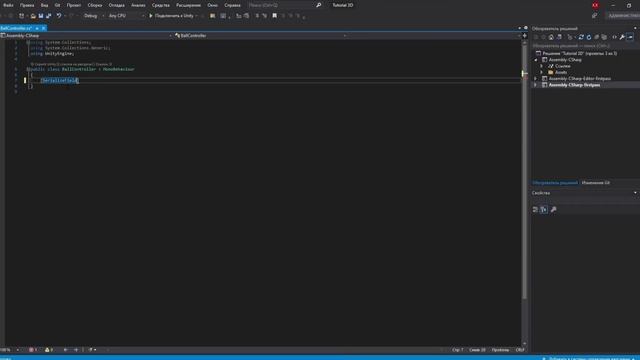The width and height of the screenshot is (640, 360).
Task: Pin the BallController.cs tab
Action: (37, 28)
